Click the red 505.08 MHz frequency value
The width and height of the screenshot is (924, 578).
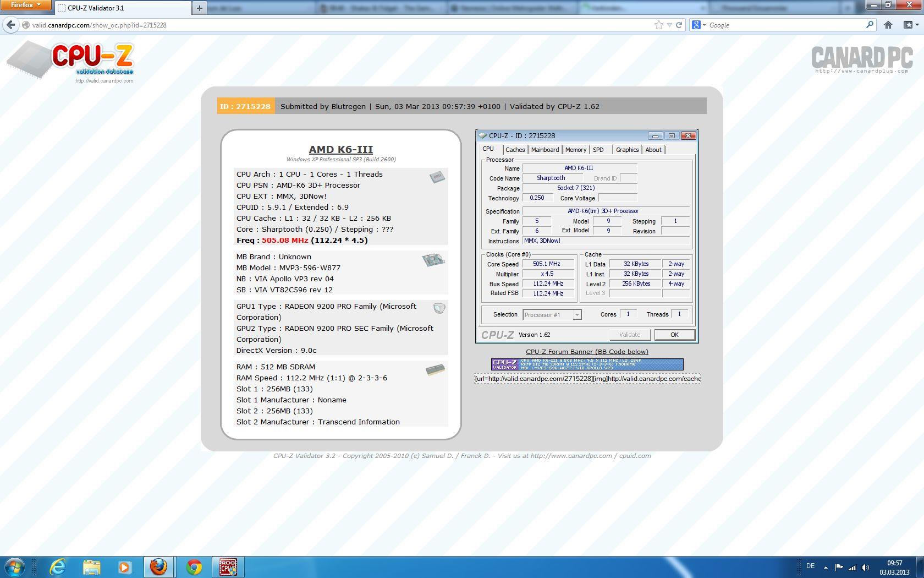click(285, 241)
